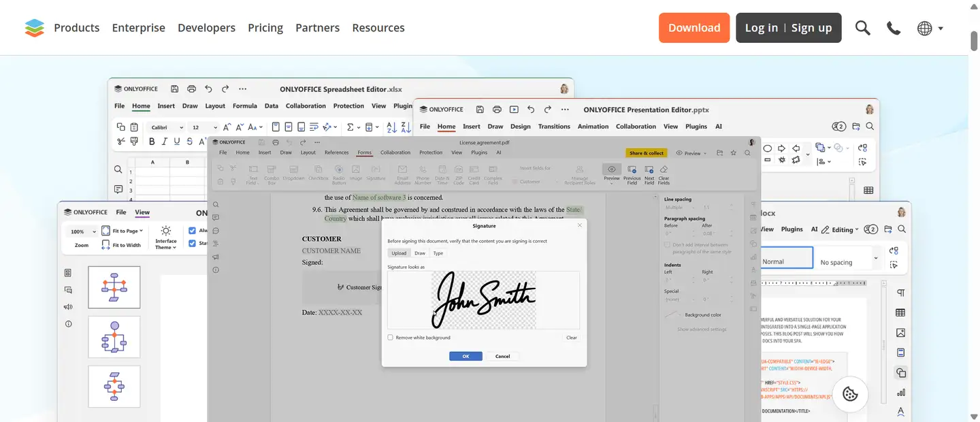This screenshot has width=980, height=422.
Task: Untick the checkbox labeled "Alw" in viewer window
Action: pos(192,231)
